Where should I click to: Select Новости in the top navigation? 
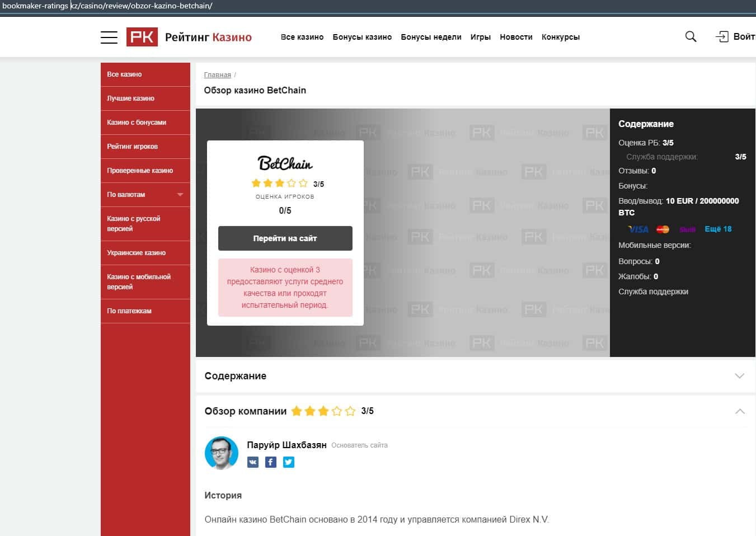click(516, 37)
